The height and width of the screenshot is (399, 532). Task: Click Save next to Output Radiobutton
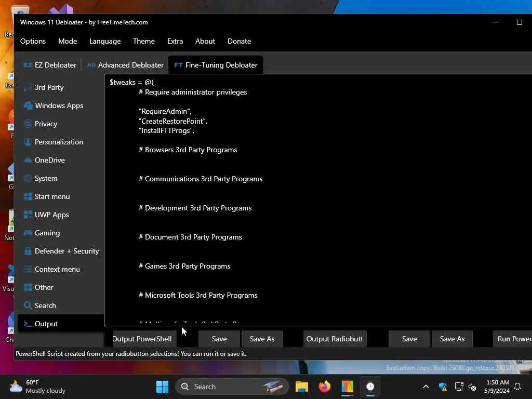click(x=409, y=339)
